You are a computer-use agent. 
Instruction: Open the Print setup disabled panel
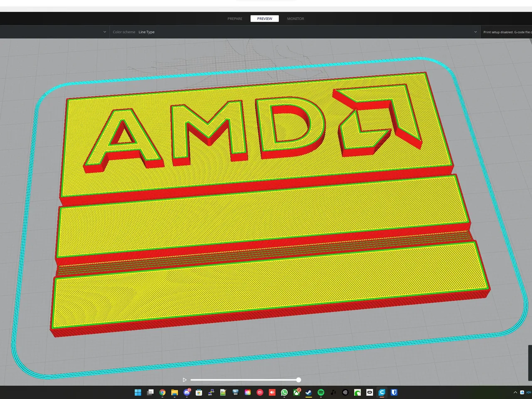pos(507,32)
